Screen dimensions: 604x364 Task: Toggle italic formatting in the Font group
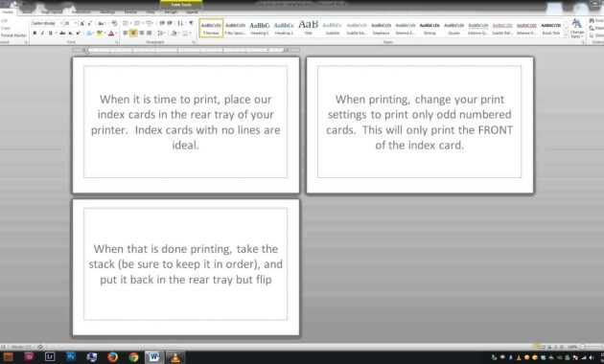coord(42,34)
